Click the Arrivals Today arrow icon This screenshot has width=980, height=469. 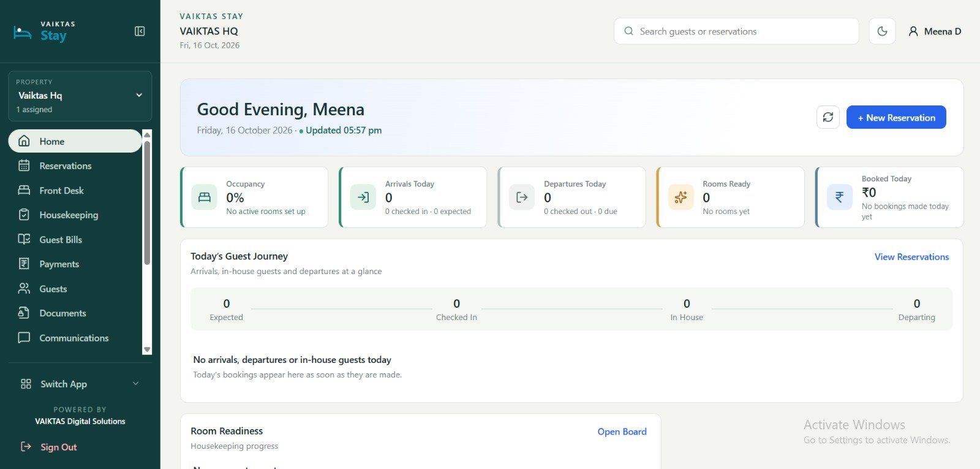tap(363, 197)
